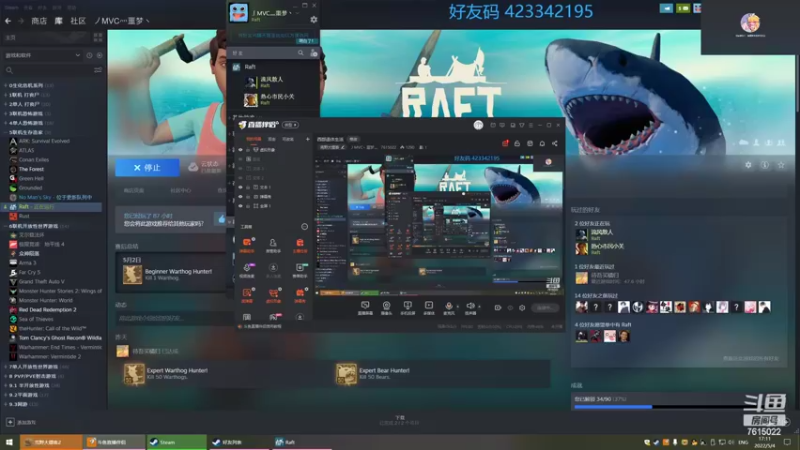This screenshot has width=800, height=450.
Task: Switch library to grid view icon
Action: click(98, 37)
